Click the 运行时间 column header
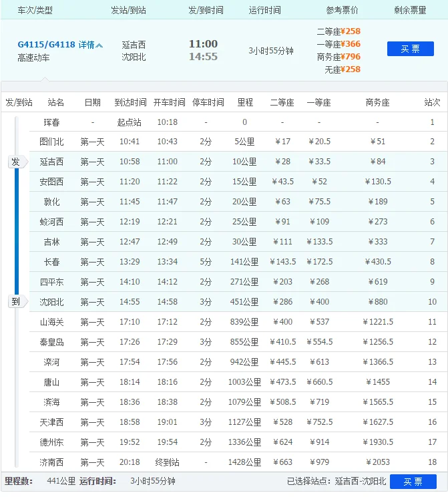448x497 pixels. tap(264, 11)
